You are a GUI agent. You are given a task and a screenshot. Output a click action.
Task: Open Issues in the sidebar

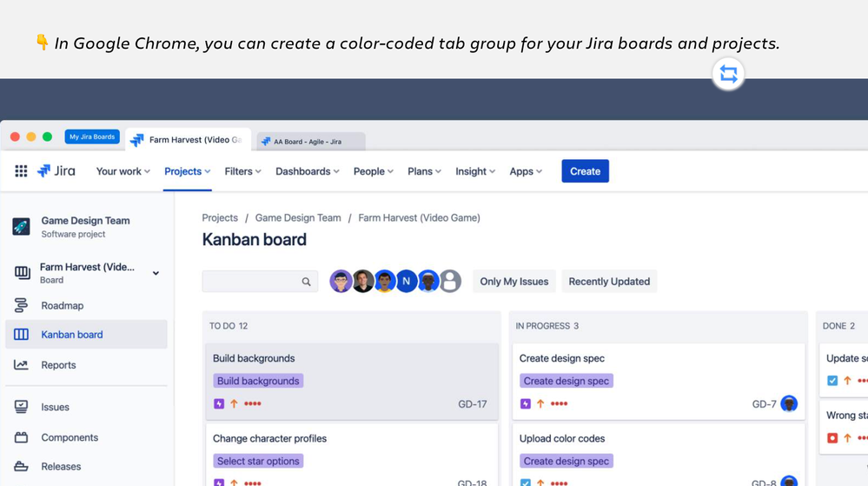click(55, 407)
